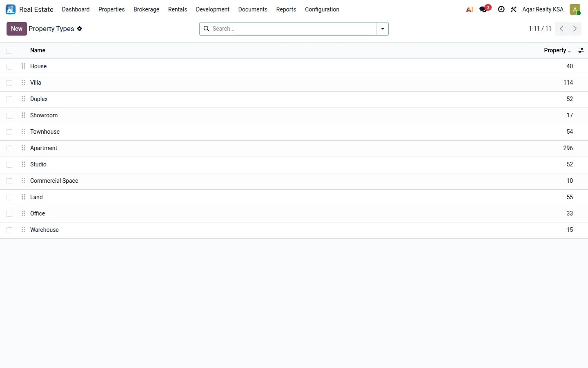Open the Commercial Space row
This screenshot has width=588, height=368.
click(x=294, y=181)
